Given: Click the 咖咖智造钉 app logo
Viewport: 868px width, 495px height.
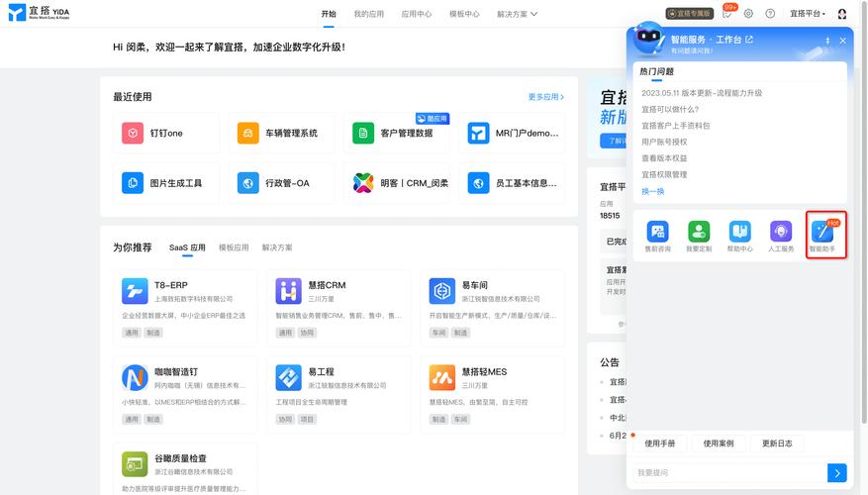Looking at the screenshot, I should pyautogui.click(x=135, y=377).
